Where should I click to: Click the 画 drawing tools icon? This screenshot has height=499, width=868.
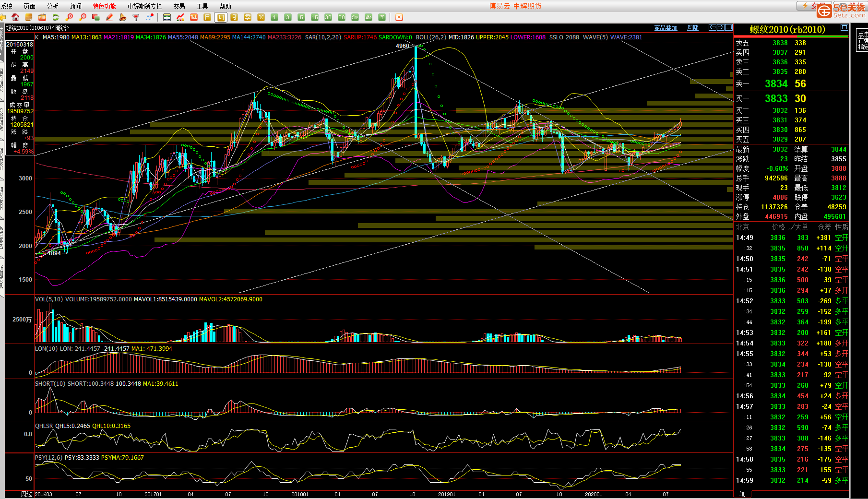[399, 17]
